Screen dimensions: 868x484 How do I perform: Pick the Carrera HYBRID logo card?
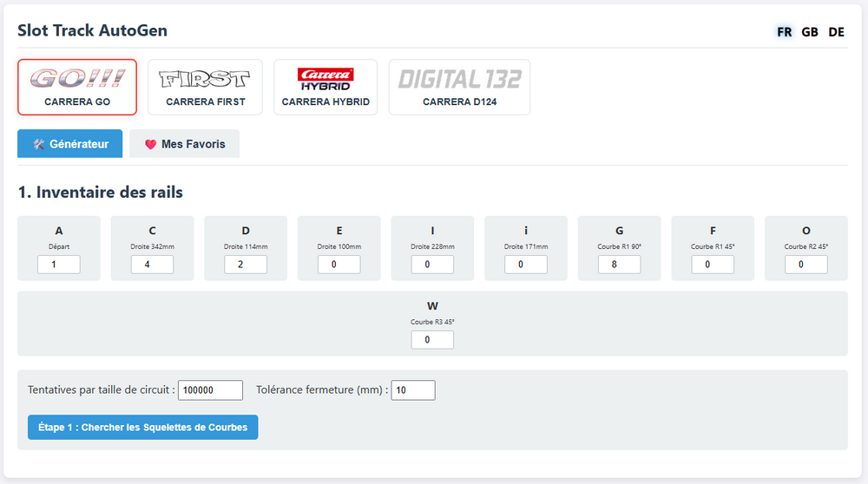point(325,88)
